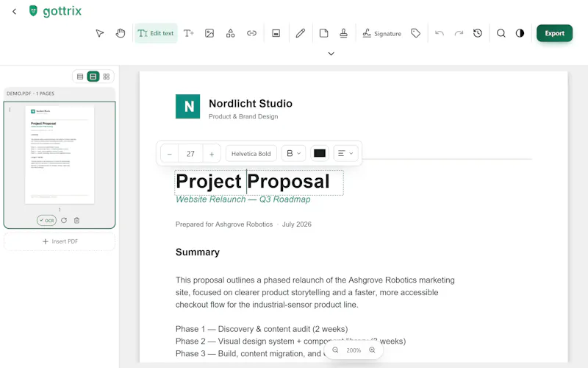Open the Helvetica Bold font dropdown
Image resolution: width=588 pixels, height=368 pixels.
coord(251,154)
